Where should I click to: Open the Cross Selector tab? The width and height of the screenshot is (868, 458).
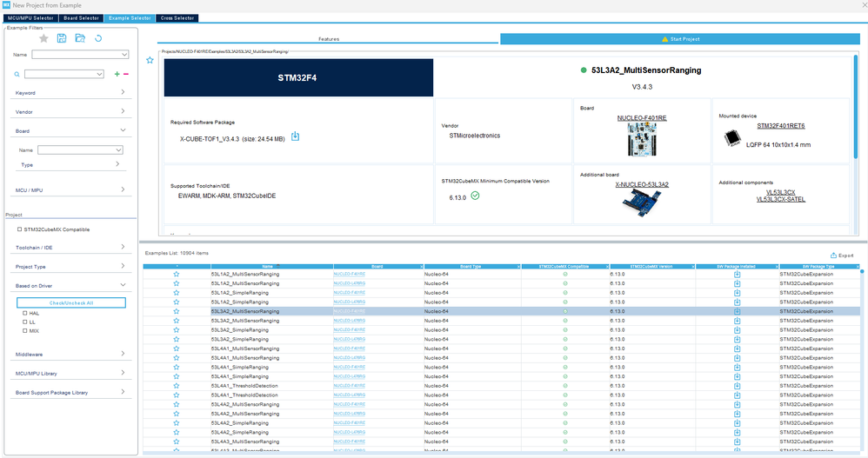pyautogui.click(x=177, y=17)
